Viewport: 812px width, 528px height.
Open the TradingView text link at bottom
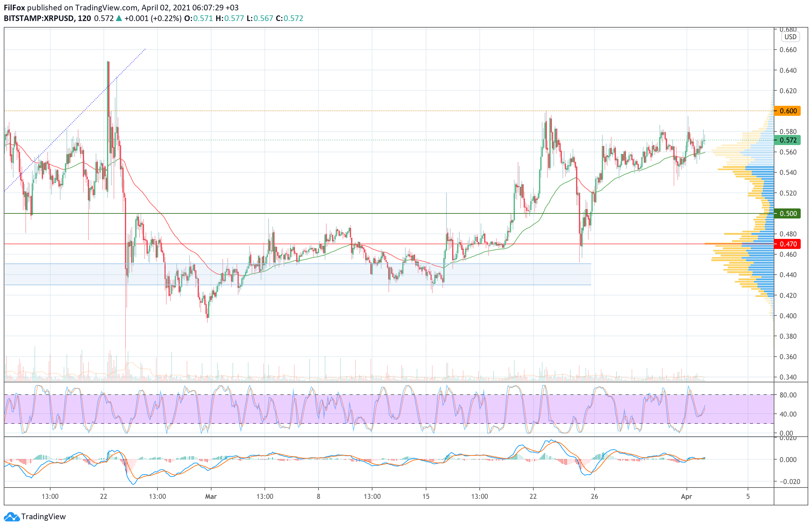(x=43, y=517)
